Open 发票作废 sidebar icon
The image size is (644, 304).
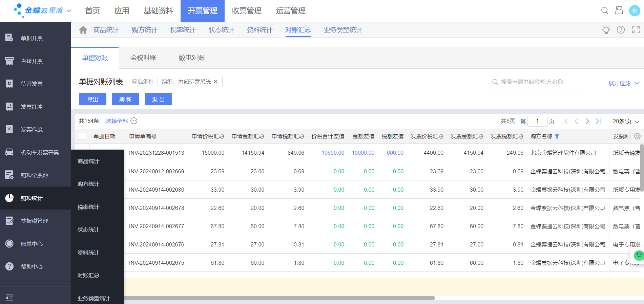point(9,129)
